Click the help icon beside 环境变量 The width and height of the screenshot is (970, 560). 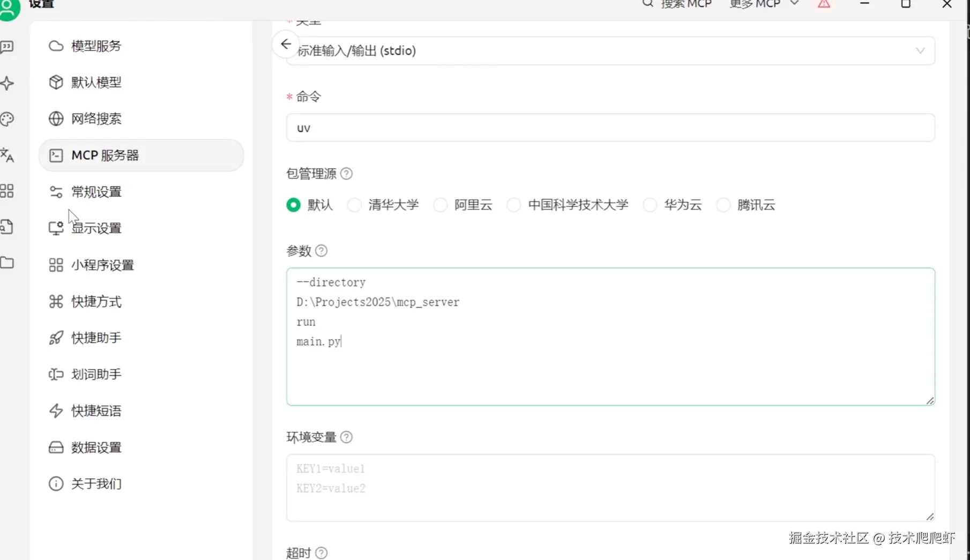pyautogui.click(x=347, y=437)
